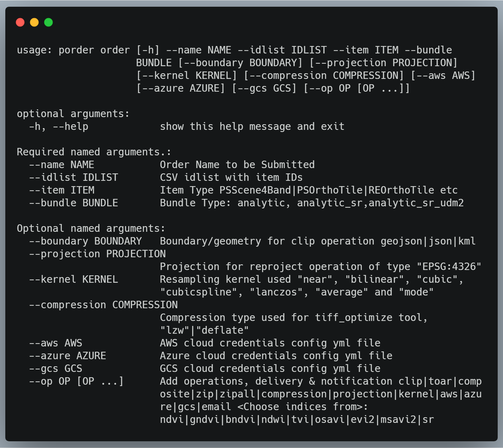Image resolution: width=503 pixels, height=448 pixels.
Task: Click the green maximize window dot
Action: coord(48,22)
